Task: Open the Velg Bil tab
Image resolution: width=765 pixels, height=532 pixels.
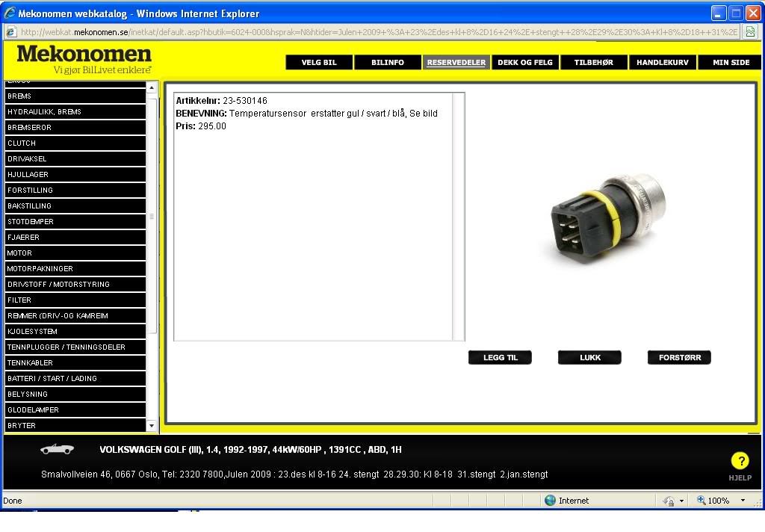Action: click(x=319, y=63)
